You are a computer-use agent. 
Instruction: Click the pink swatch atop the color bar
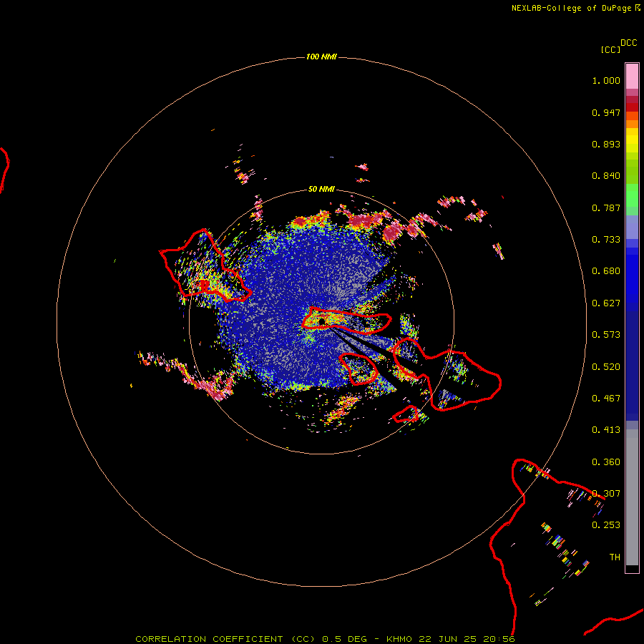(632, 77)
